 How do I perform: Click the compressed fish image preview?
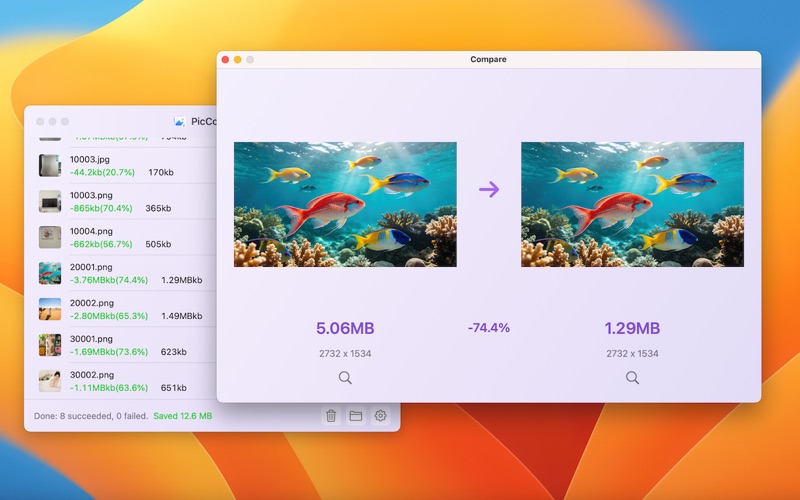[632, 204]
